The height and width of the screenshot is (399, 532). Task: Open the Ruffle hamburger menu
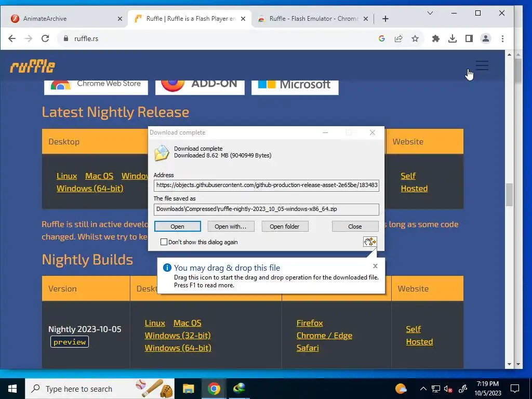click(x=482, y=65)
